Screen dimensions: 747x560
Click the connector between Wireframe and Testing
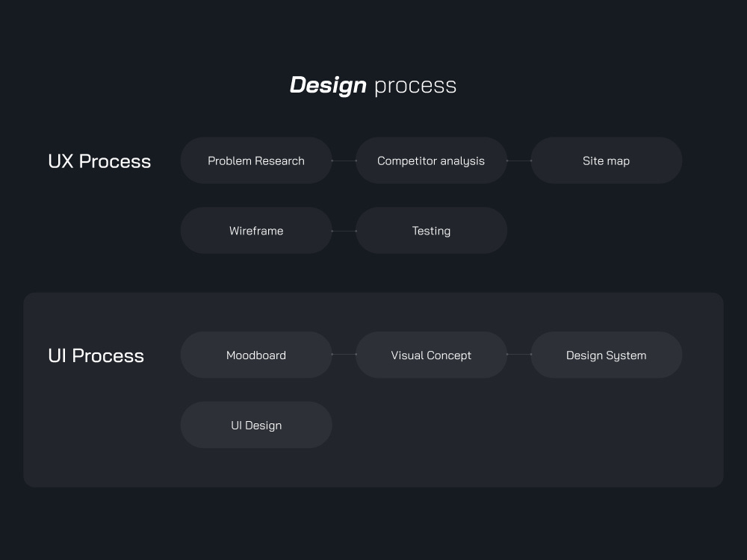point(344,231)
